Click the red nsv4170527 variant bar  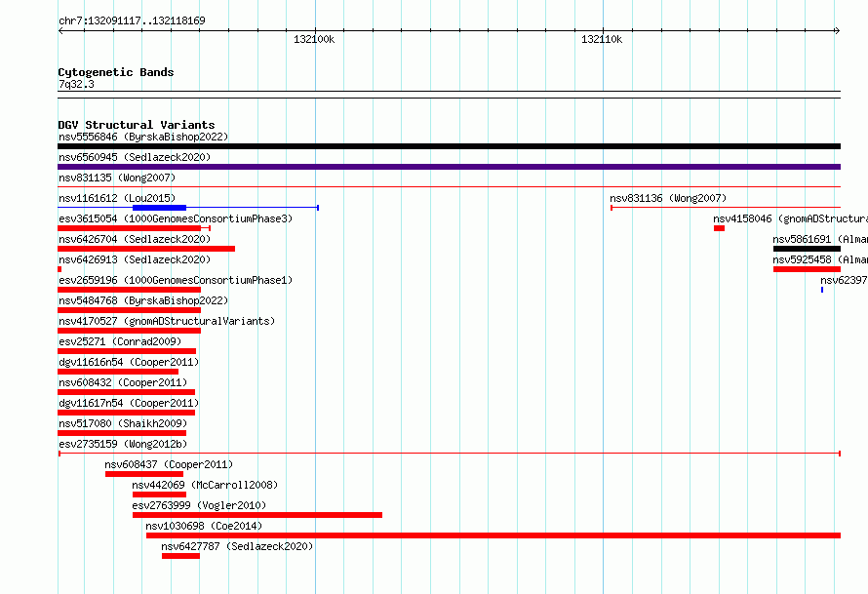point(129,331)
